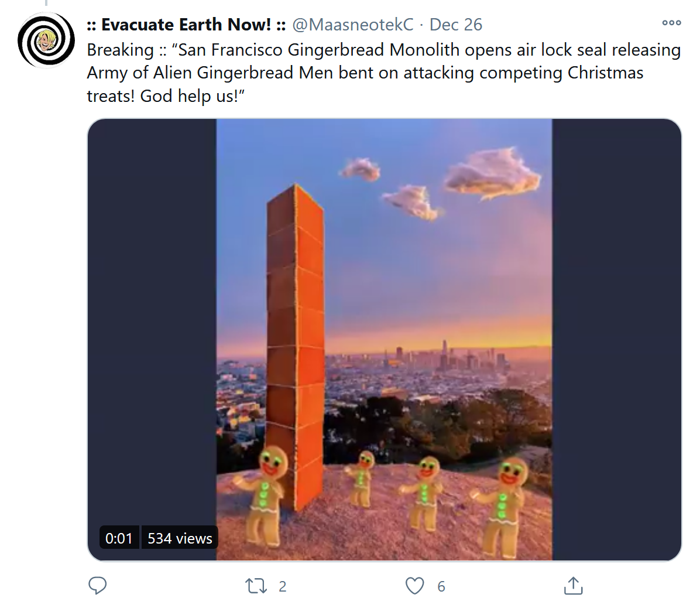This screenshot has width=700, height=608.
Task: Click the retweet count of 2
Action: click(x=283, y=586)
